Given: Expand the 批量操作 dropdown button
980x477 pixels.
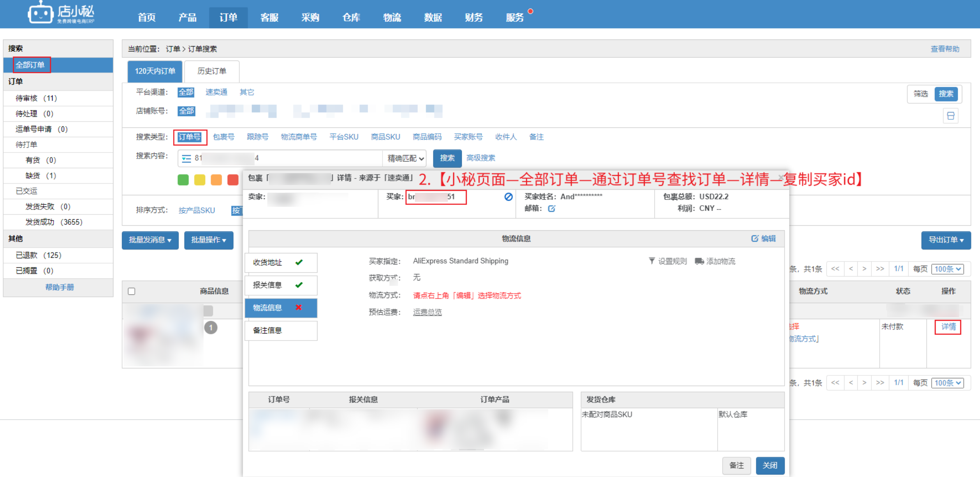Looking at the screenshot, I should point(209,240).
